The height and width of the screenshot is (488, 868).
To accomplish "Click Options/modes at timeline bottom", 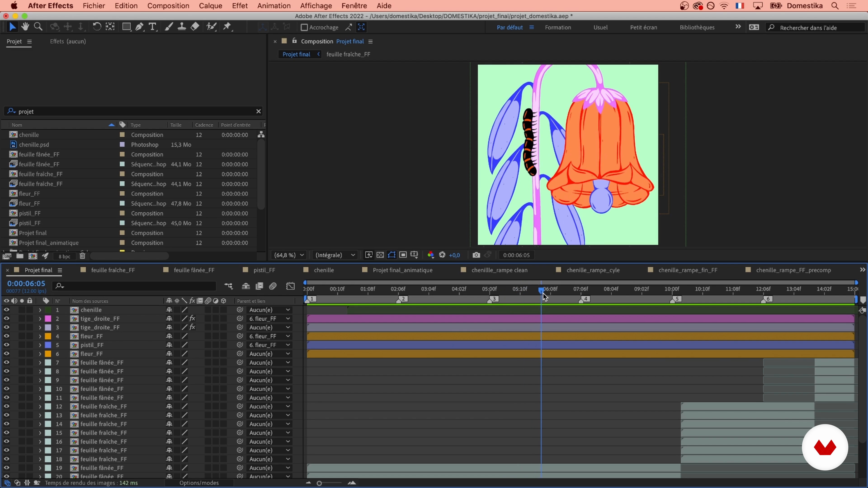I will pos(199,483).
